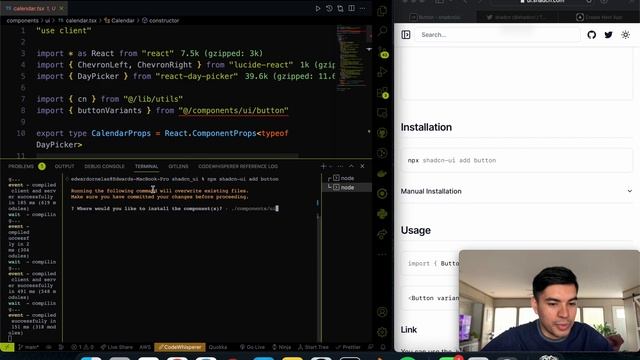Switch to the PROBLEMS tab
Screen dimensions: 640x360
point(21,166)
